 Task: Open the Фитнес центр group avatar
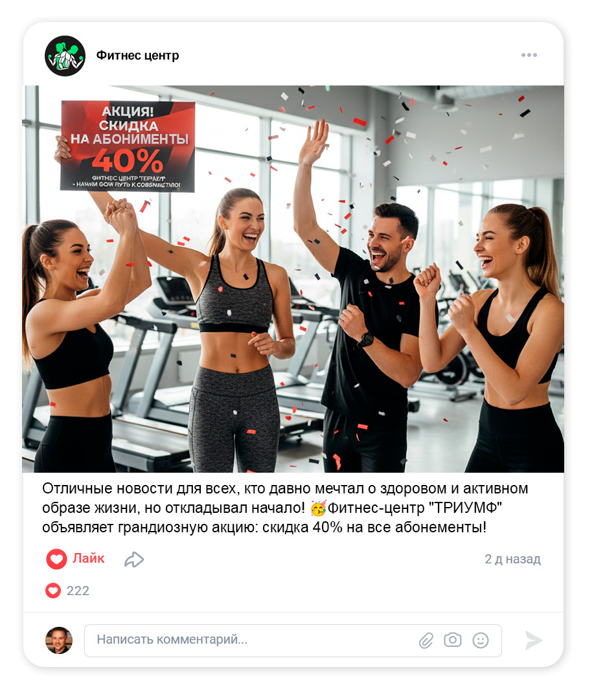pos(65,56)
